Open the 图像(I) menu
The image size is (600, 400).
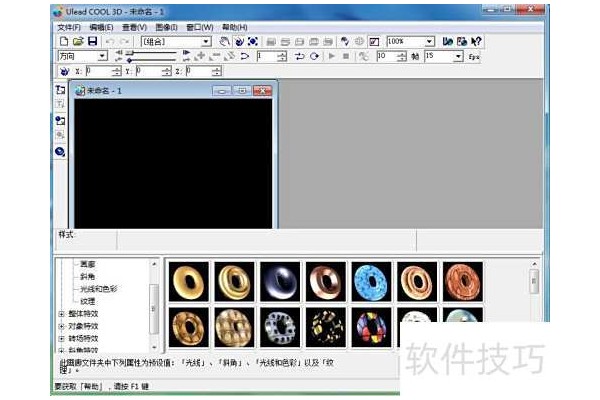click(166, 27)
